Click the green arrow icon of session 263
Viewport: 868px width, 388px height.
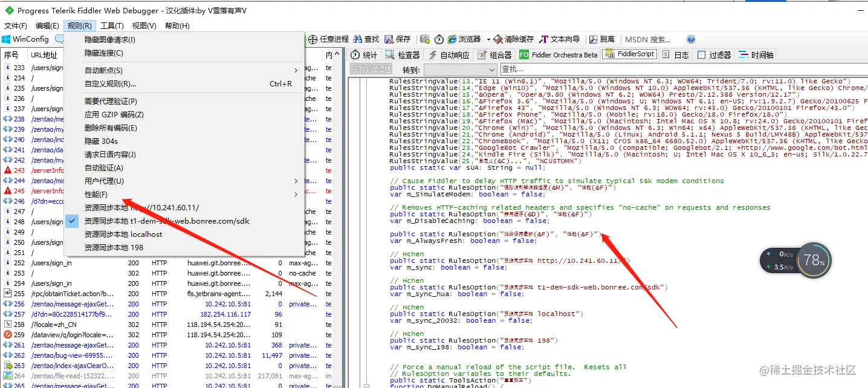click(x=7, y=366)
